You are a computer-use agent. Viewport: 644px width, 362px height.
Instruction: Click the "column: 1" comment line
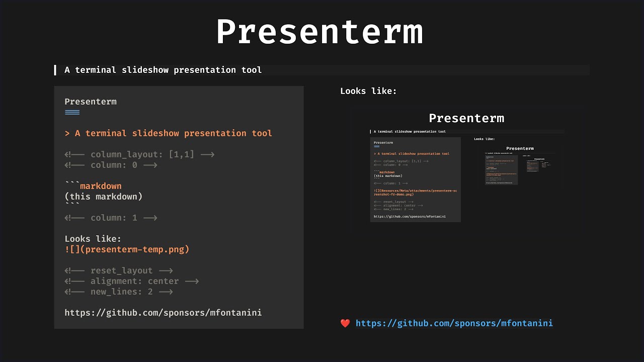(x=111, y=218)
